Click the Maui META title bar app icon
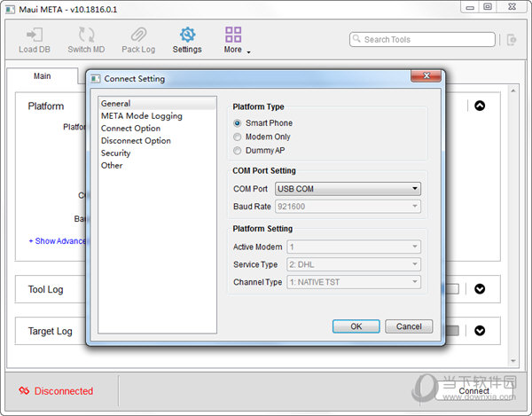Screen dimensions: 532x416 click(x=10, y=10)
